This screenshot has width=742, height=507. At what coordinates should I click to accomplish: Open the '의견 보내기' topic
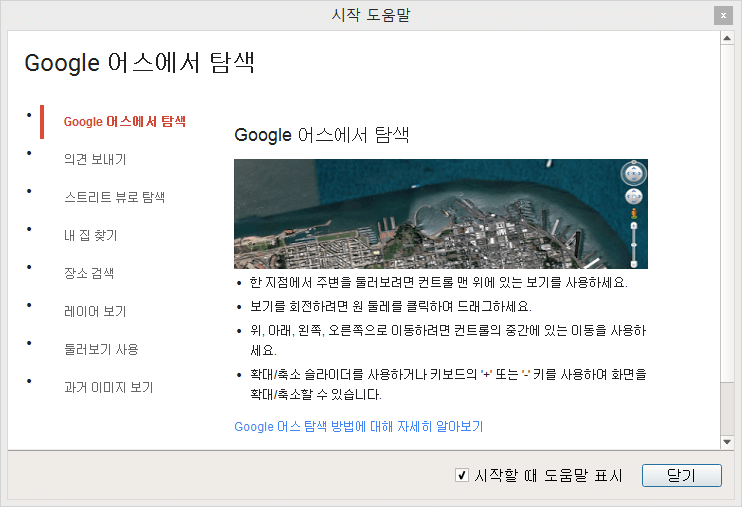[x=95, y=160]
